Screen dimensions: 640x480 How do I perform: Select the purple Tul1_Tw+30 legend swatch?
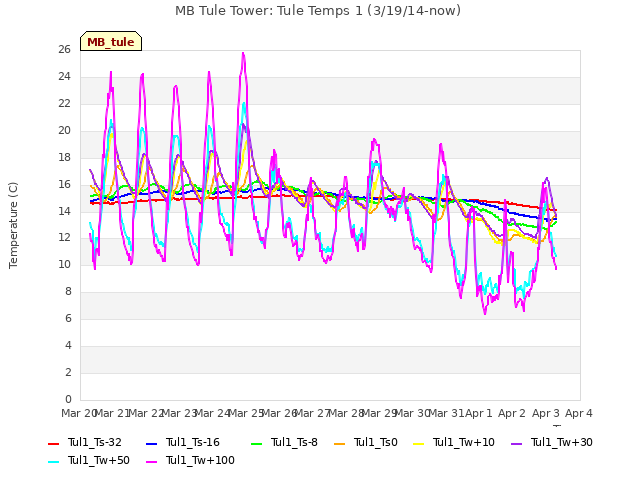tap(517, 443)
